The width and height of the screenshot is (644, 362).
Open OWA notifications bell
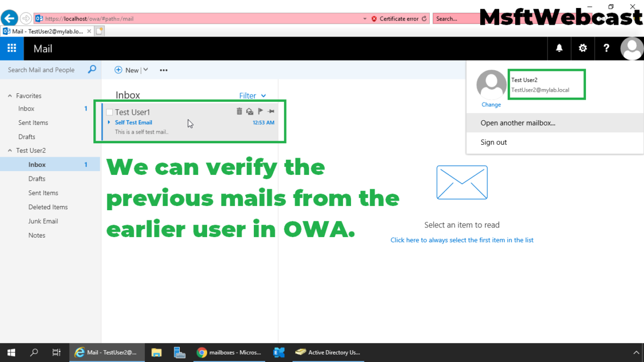click(559, 48)
